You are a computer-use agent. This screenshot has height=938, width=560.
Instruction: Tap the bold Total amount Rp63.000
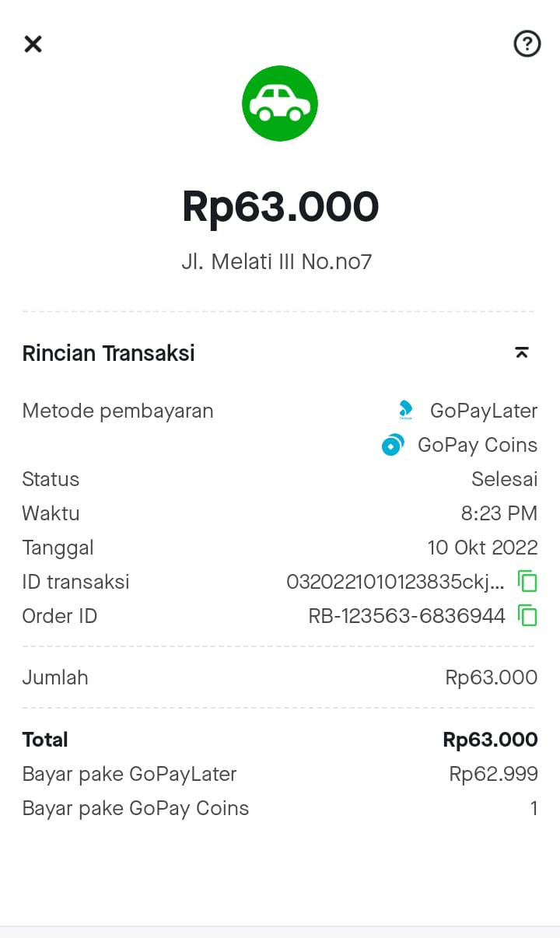pyautogui.click(x=490, y=740)
